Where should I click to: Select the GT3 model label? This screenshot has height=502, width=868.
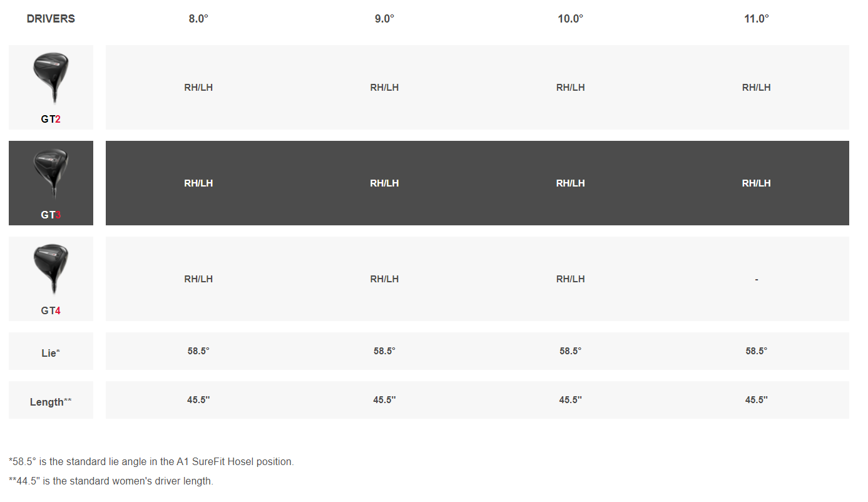point(51,215)
